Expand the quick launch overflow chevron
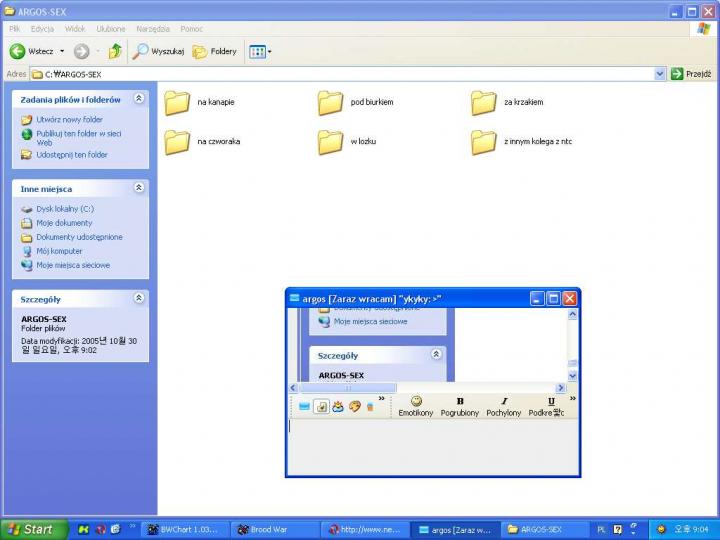The width and height of the screenshot is (720, 540). point(133,525)
